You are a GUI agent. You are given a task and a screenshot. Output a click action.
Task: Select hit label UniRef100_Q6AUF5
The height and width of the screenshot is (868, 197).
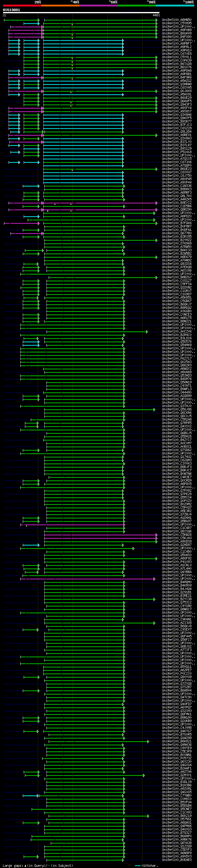[x=177, y=101]
